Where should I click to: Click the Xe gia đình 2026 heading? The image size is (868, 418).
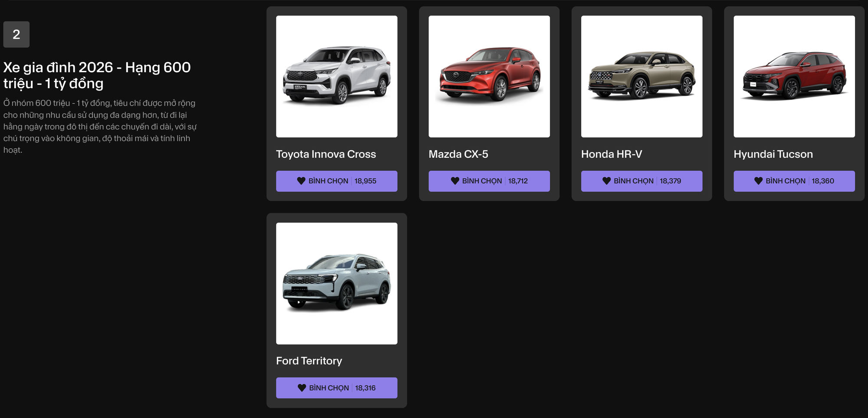point(97,75)
